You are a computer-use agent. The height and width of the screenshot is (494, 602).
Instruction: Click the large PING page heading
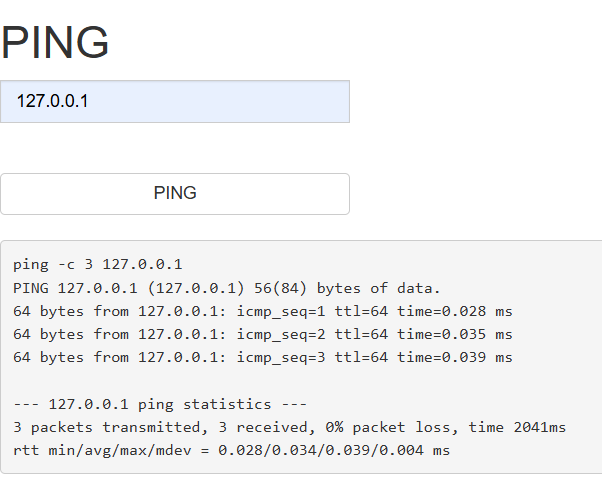coord(55,42)
